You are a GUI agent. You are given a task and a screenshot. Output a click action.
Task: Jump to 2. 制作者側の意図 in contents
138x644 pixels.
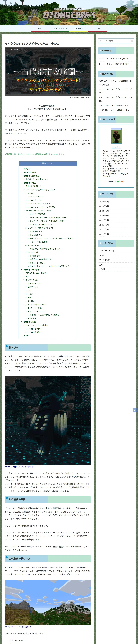click(x=30, y=172)
